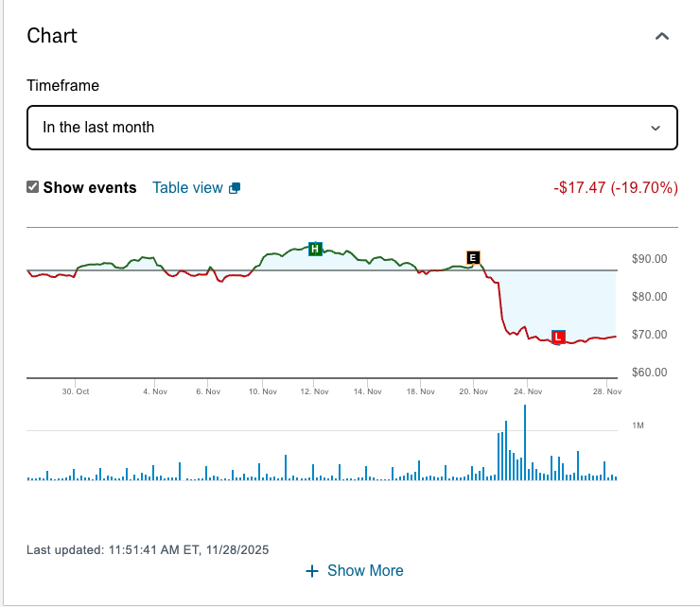Click the Chart section heading
Viewport: 700px width, 607px height.
click(52, 36)
